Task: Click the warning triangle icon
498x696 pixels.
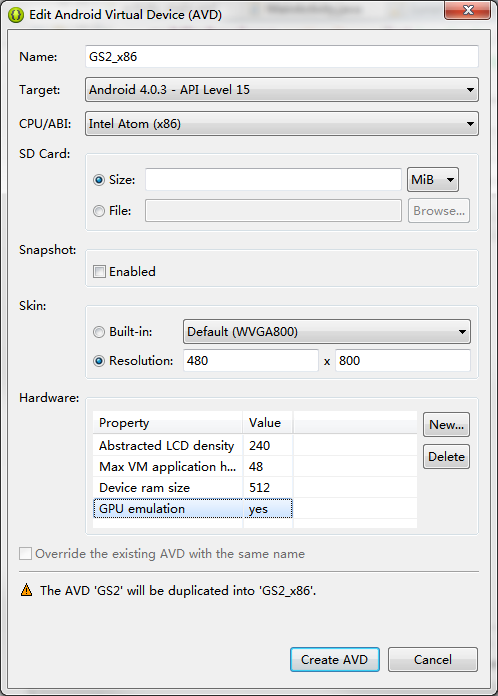Action: (27, 590)
